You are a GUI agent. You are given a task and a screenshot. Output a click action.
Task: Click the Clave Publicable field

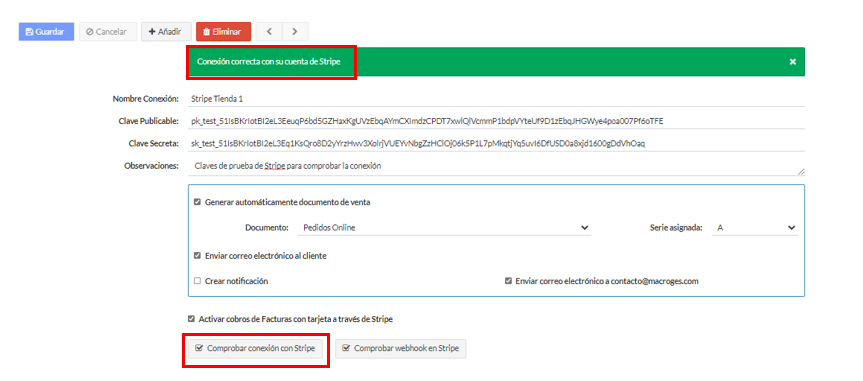(x=496, y=121)
